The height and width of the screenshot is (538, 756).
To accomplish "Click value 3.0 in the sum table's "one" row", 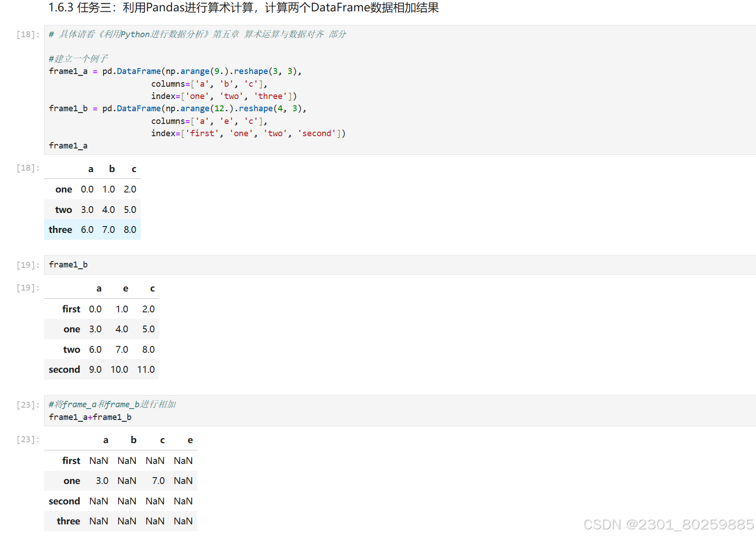I will pos(102,481).
